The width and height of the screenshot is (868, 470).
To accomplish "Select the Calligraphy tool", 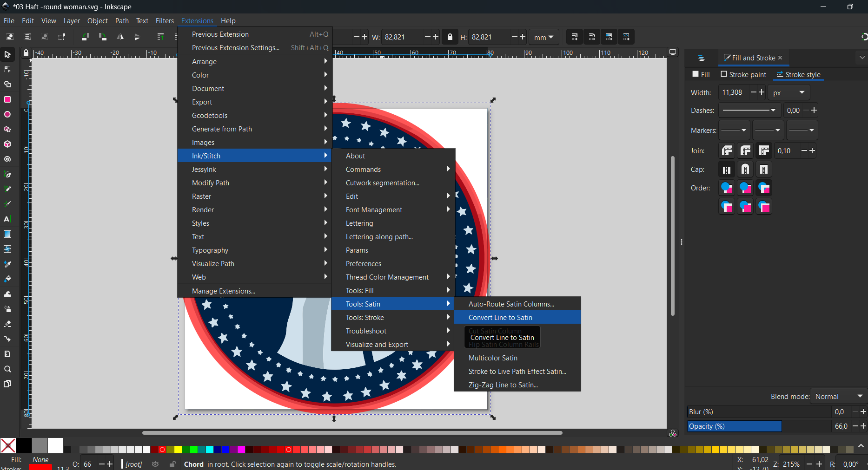I will (x=7, y=204).
